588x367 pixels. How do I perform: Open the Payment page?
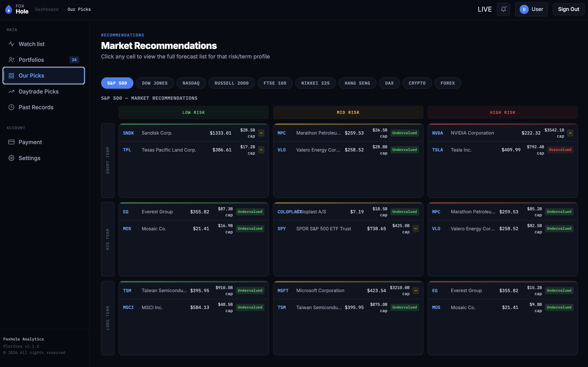point(44,142)
